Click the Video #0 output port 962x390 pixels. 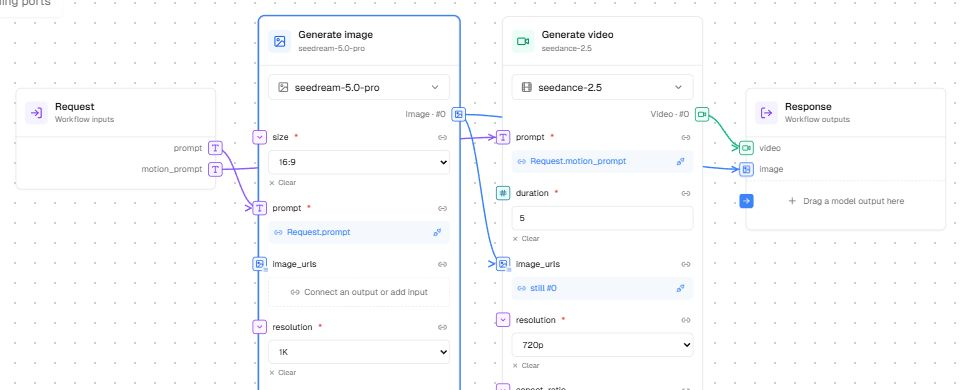tap(702, 114)
